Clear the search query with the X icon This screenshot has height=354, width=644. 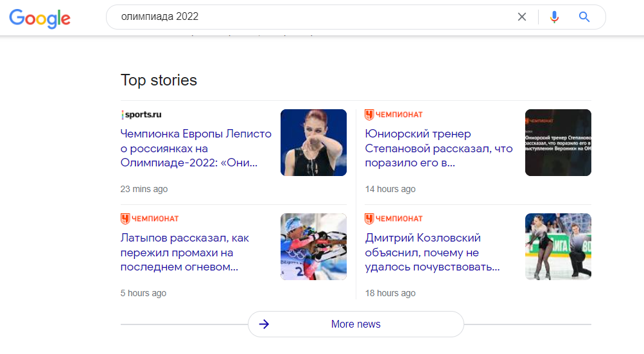pyautogui.click(x=522, y=17)
